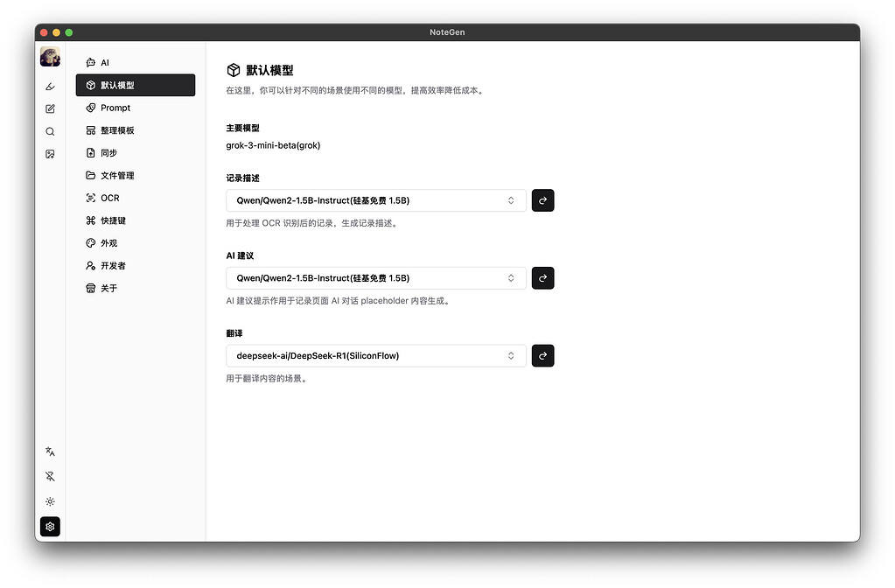895x588 pixels.
Task: Open the 外观 settings section
Action: pyautogui.click(x=136, y=242)
